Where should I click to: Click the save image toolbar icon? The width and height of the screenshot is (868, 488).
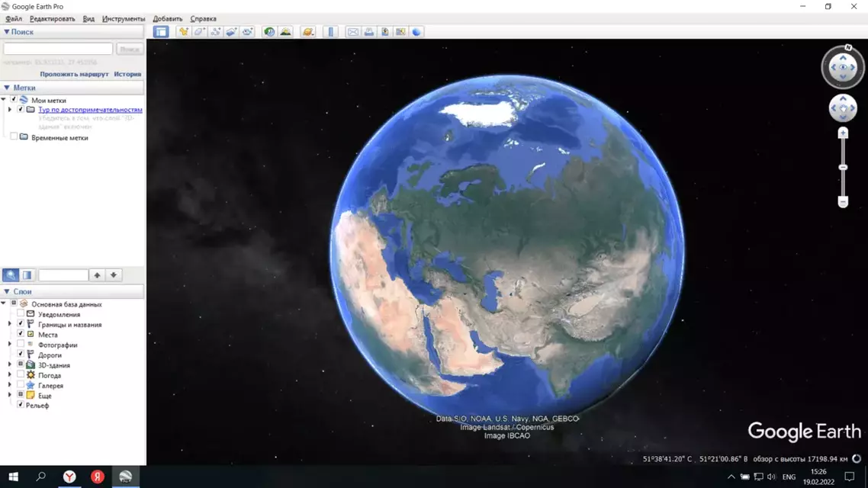click(384, 31)
